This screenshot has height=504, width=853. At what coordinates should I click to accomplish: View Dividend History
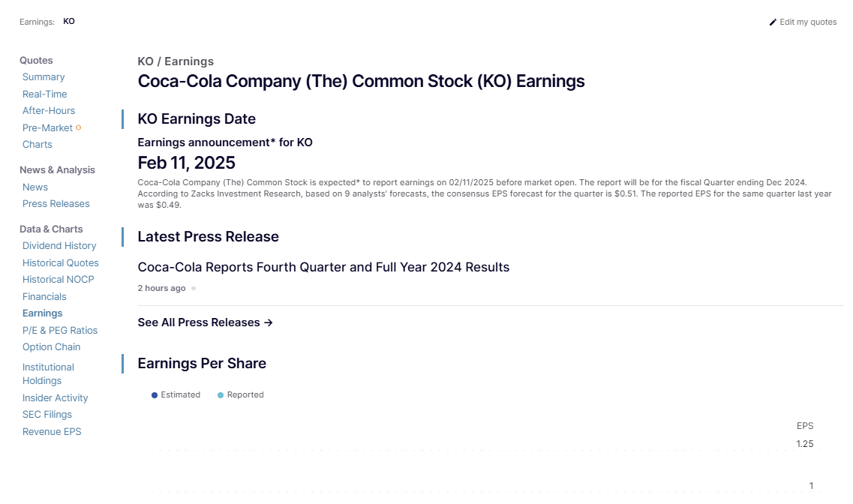[x=59, y=246]
